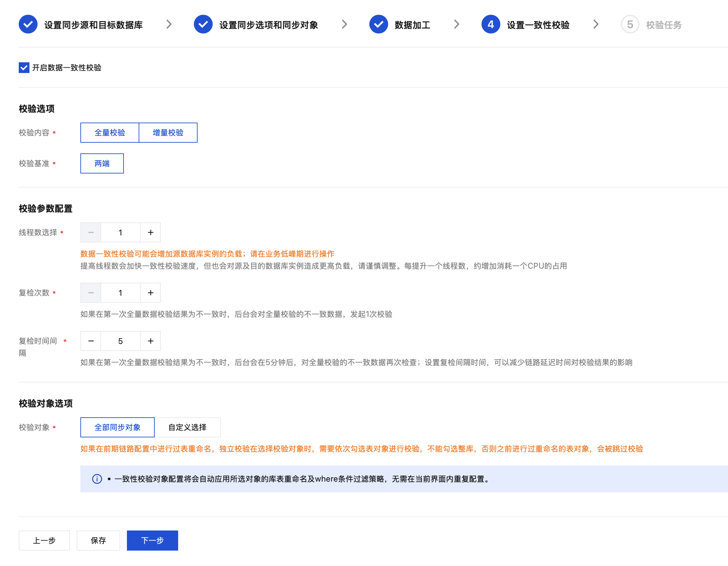
Task: Decrease 复检时间间隔 with the minus button
Action: [x=91, y=341]
